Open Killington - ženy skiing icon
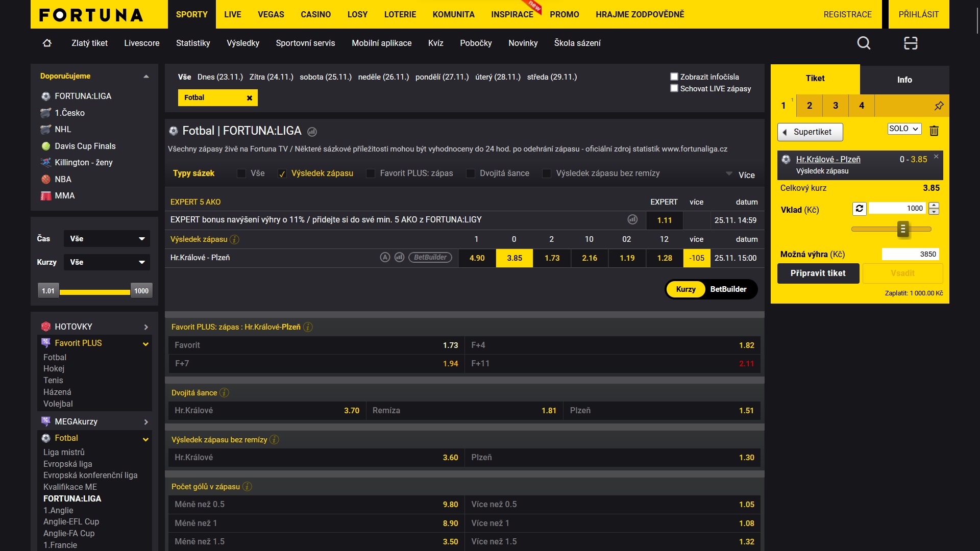This screenshot has height=551, width=980. [46, 162]
